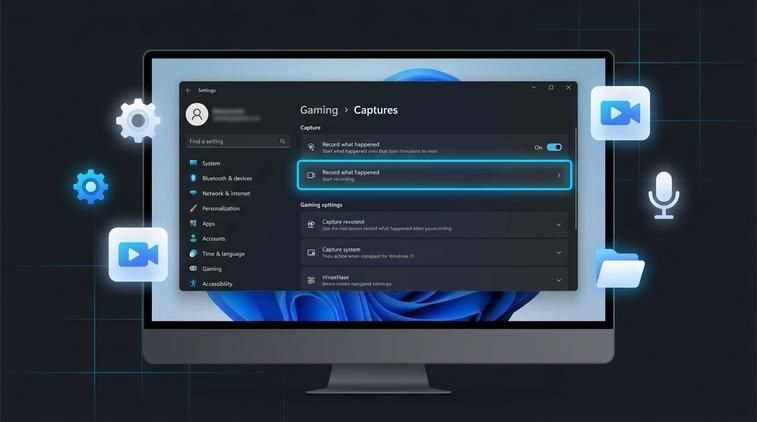757x422 pixels.
Task: Click the camera icon in Start recording row
Action: (311, 175)
